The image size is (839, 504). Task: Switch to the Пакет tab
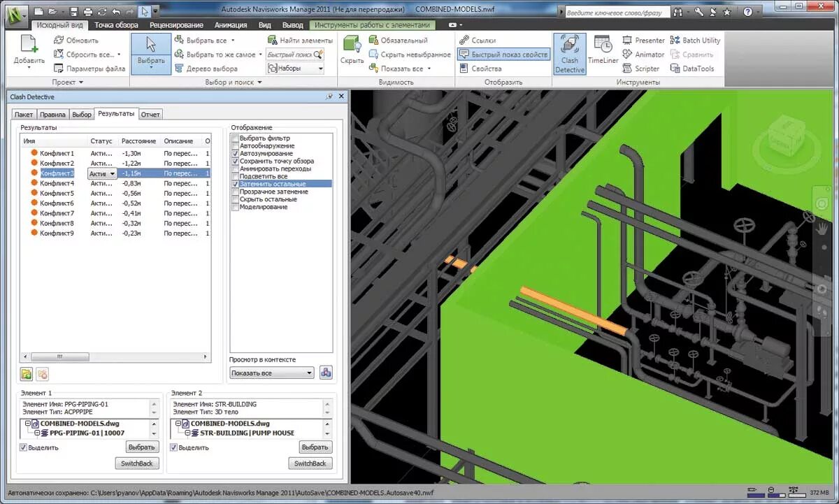coord(24,114)
